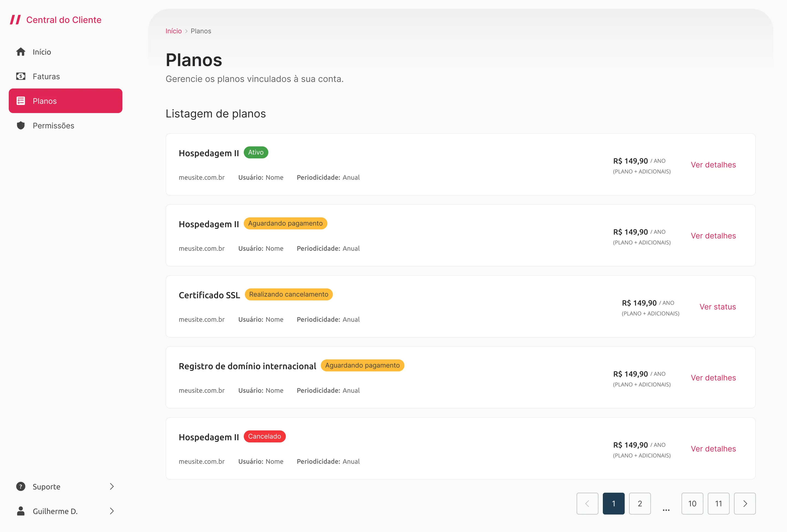Go to previous page with left arrow
Viewport: 787px width, 532px height.
click(x=587, y=504)
